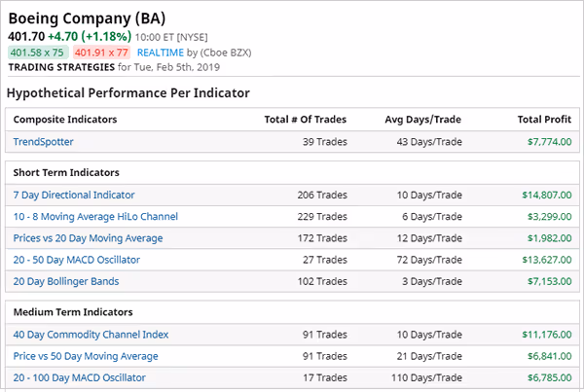Open 20 - 100 Day MACD Oscillator link
The height and width of the screenshot is (392, 584).
(x=80, y=377)
